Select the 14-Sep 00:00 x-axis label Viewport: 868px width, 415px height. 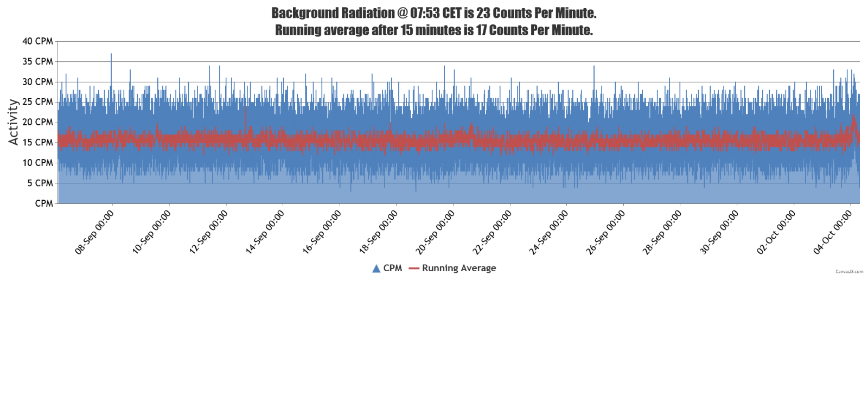(x=265, y=232)
